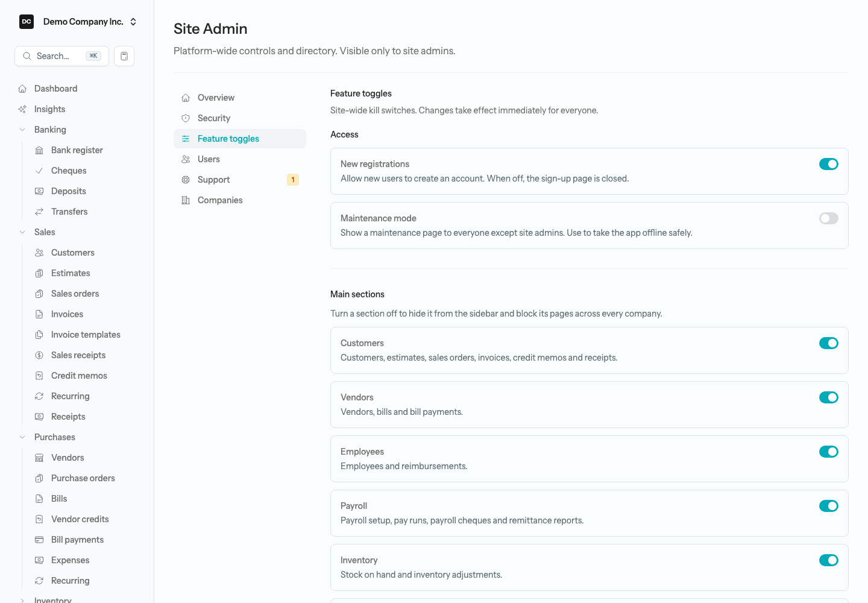Go to Purchase orders

[x=84, y=478]
